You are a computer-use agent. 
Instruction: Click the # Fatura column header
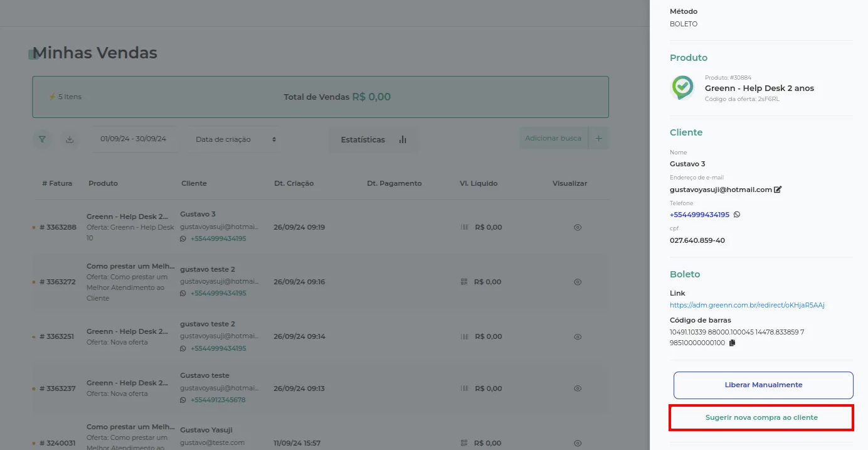[x=57, y=183]
